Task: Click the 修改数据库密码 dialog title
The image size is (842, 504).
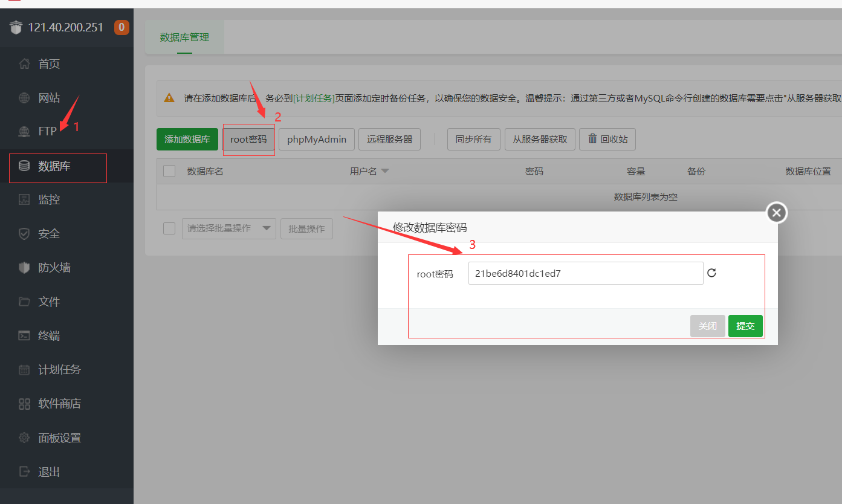Action: pyautogui.click(x=430, y=227)
